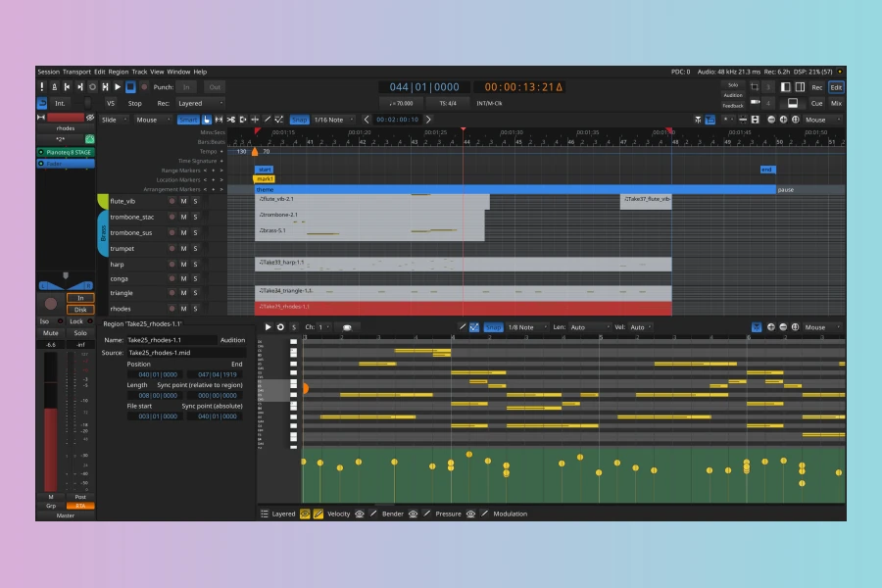Switch to the Mix window button
This screenshot has width=882, height=588.
pos(836,103)
